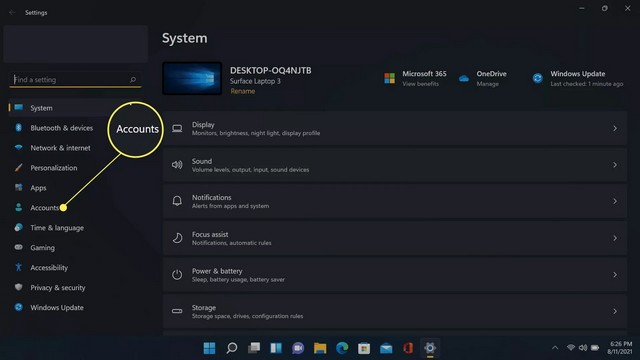Open Personalization settings
Viewport: 640px width, 360px height.
tap(53, 168)
